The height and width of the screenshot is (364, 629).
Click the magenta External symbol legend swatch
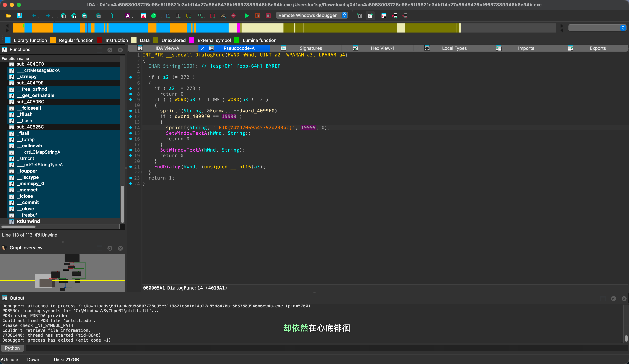(x=191, y=40)
